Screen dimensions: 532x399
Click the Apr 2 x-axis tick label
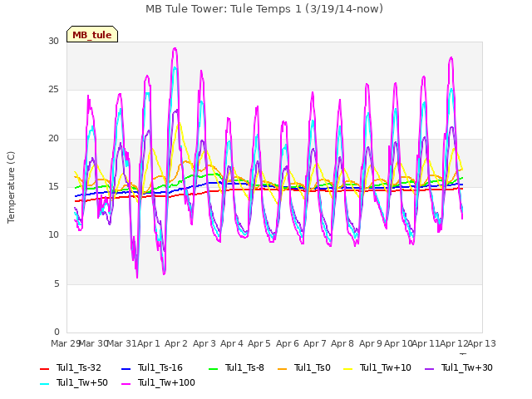point(176,343)
